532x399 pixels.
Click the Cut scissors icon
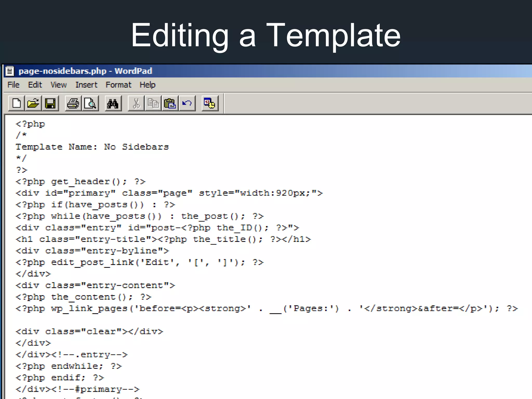136,103
